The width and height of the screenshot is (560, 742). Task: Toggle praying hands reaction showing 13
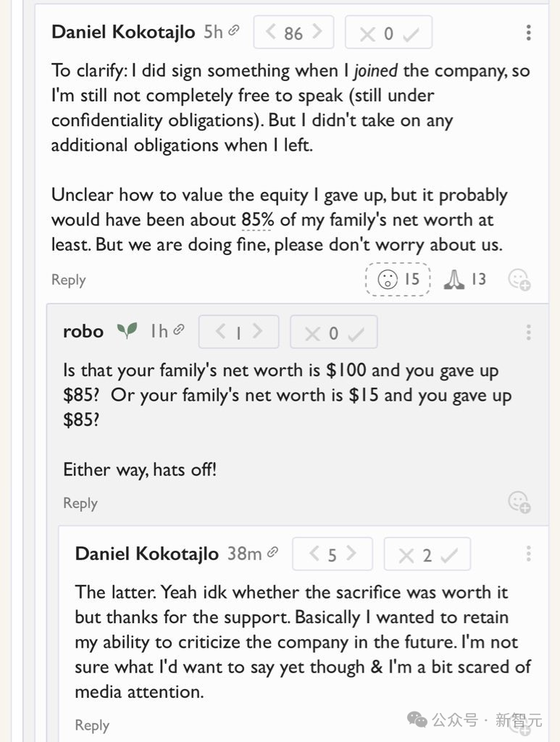tap(464, 280)
